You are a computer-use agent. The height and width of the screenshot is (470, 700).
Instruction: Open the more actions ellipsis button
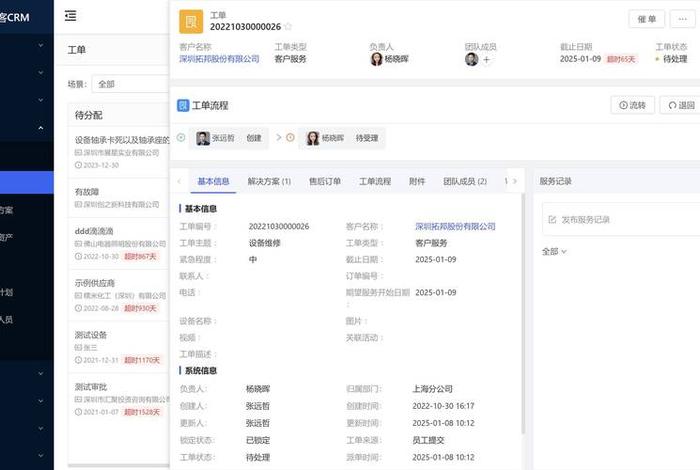pos(682,19)
